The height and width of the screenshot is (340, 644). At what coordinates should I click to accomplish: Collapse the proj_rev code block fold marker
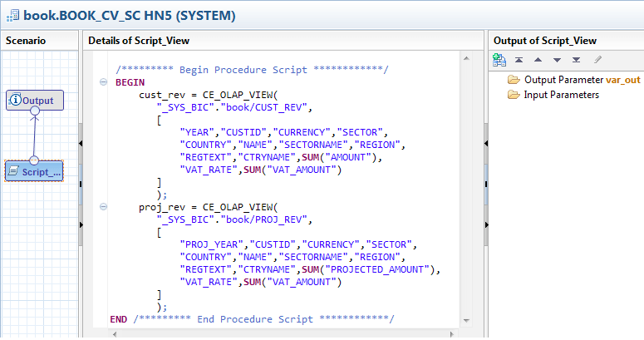(103, 206)
